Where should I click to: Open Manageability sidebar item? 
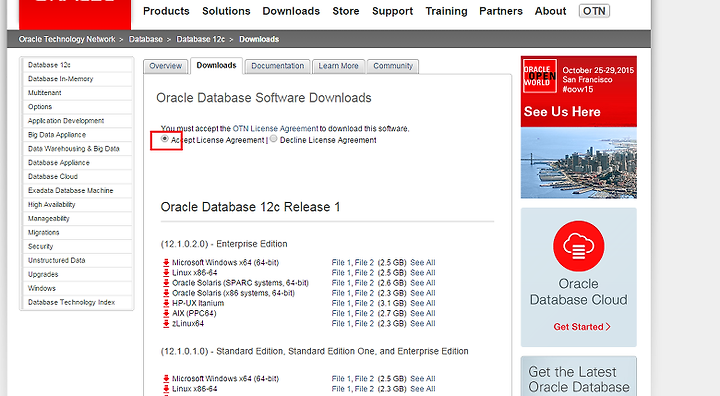[x=77, y=219]
